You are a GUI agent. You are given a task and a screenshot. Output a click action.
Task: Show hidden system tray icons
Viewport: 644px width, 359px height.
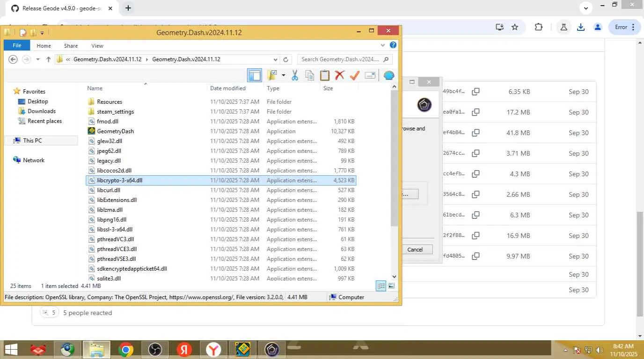(566, 350)
